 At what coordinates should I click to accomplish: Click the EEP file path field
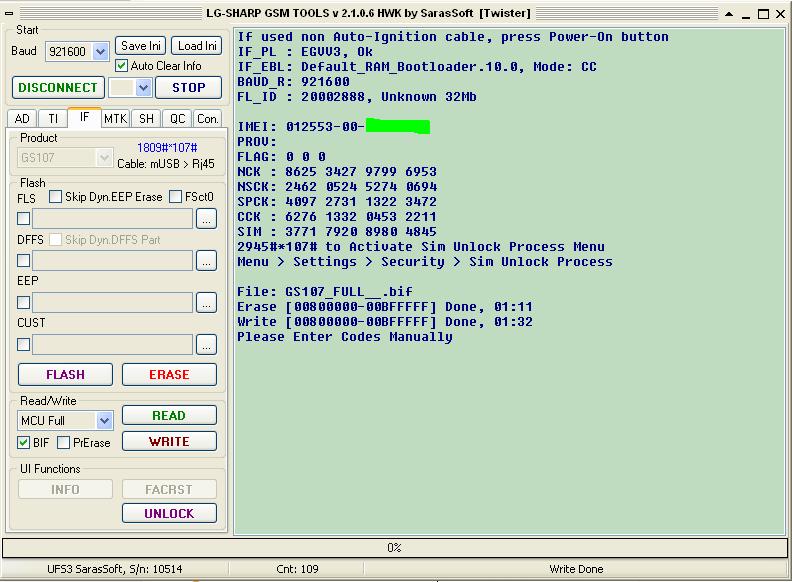point(113,303)
